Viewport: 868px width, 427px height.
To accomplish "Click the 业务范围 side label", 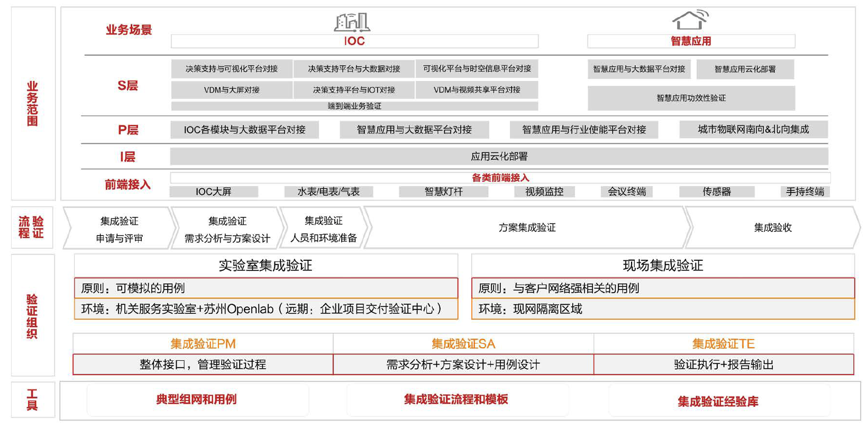I will tap(32, 104).
